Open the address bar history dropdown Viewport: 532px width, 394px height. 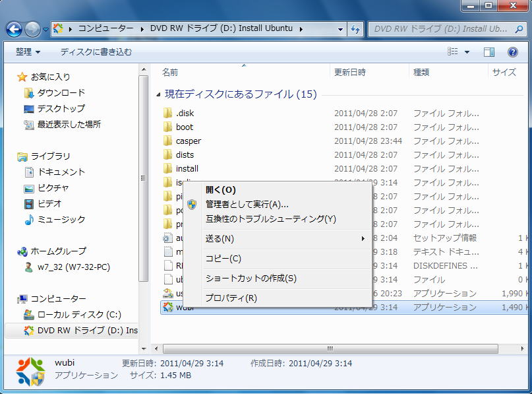pyautogui.click(x=340, y=29)
